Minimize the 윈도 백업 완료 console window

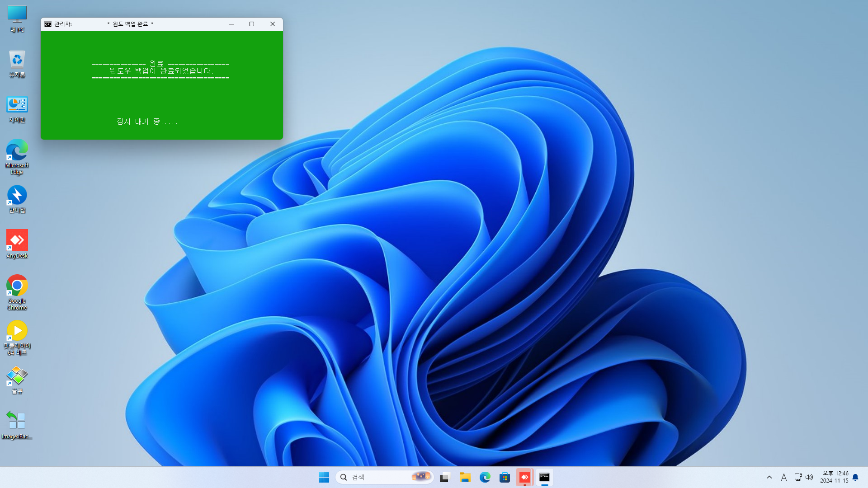click(231, 24)
